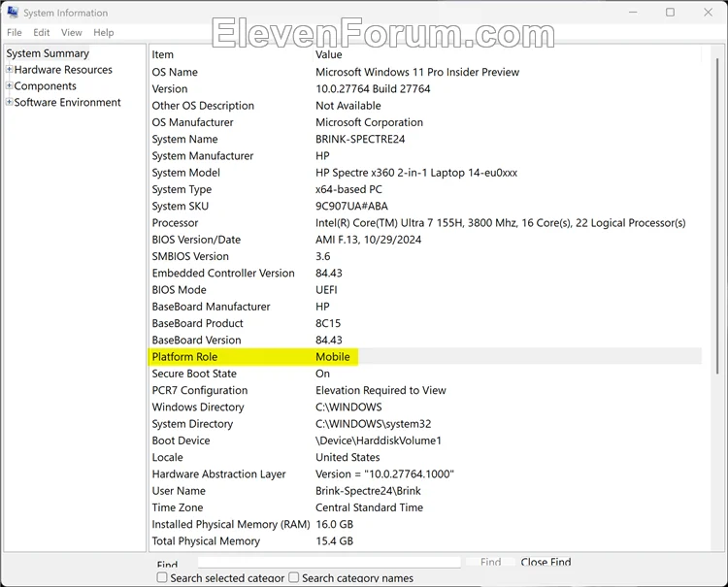728x587 pixels.
Task: Expand the Hardware Resources node
Action: click(x=10, y=70)
